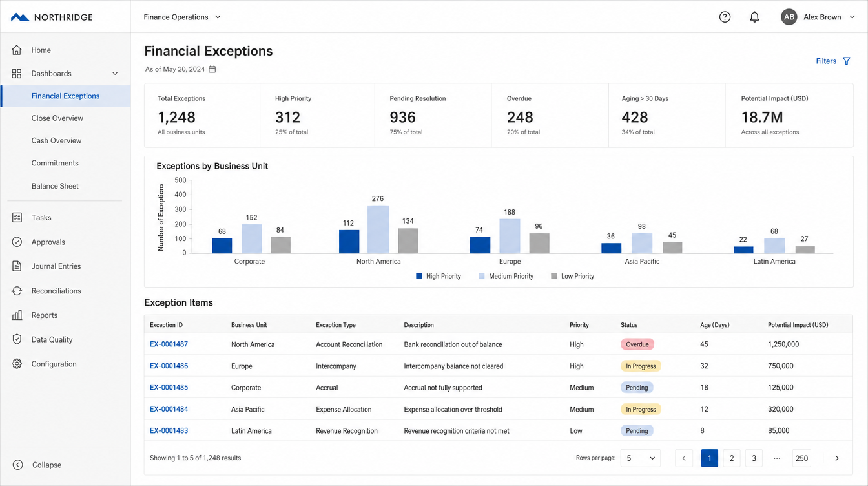Open the calendar date picker icon
868x486 pixels.
pyautogui.click(x=212, y=69)
